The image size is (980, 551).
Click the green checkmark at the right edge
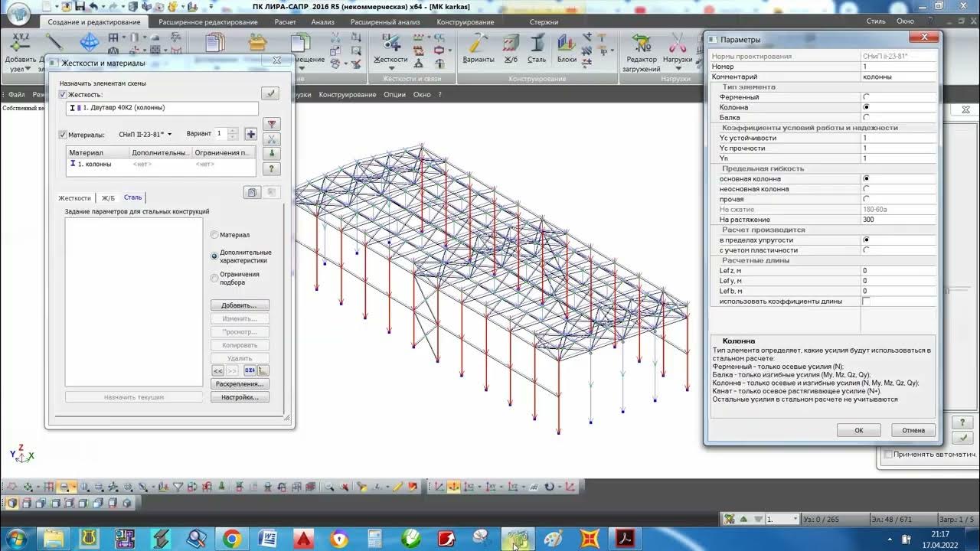click(963, 438)
